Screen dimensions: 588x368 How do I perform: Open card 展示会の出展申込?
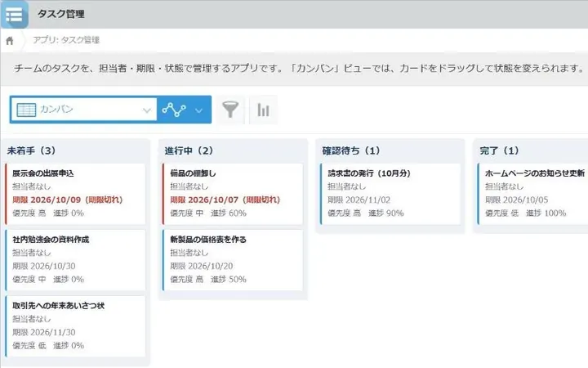pyautogui.click(x=75, y=194)
